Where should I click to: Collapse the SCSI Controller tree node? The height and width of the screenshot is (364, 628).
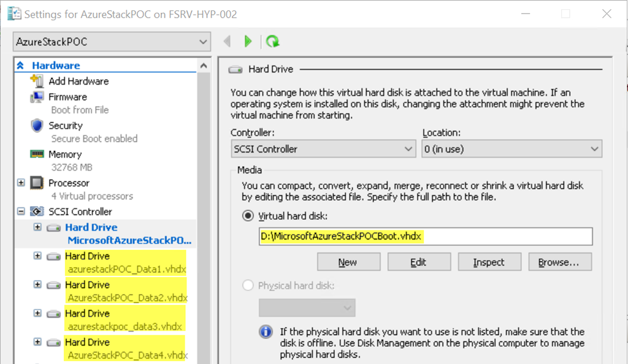21,211
